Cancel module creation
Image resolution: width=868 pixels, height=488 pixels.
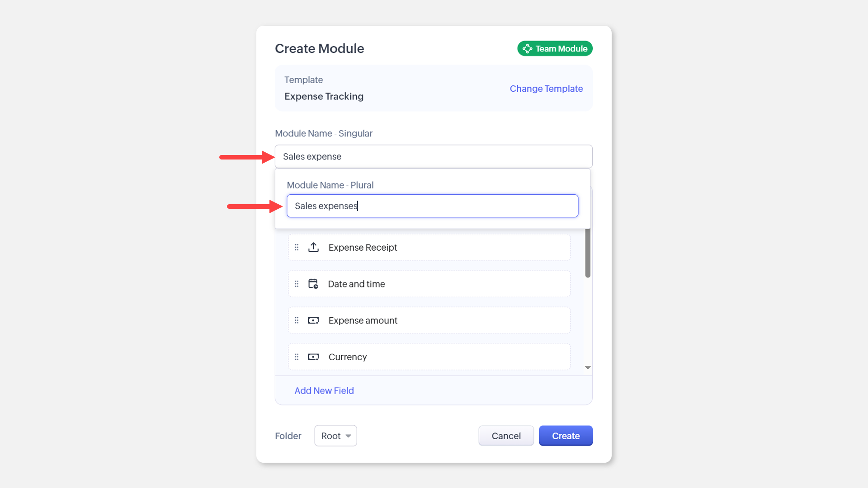[x=506, y=436]
